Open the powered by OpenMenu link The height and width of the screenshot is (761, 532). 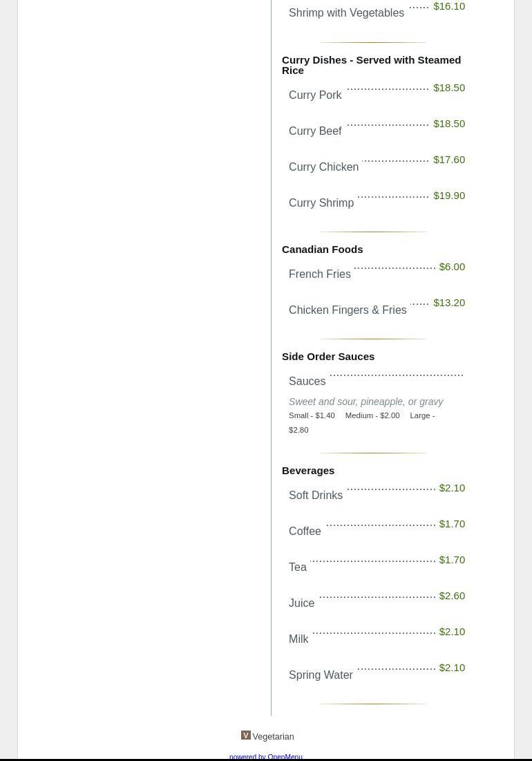(x=266, y=757)
